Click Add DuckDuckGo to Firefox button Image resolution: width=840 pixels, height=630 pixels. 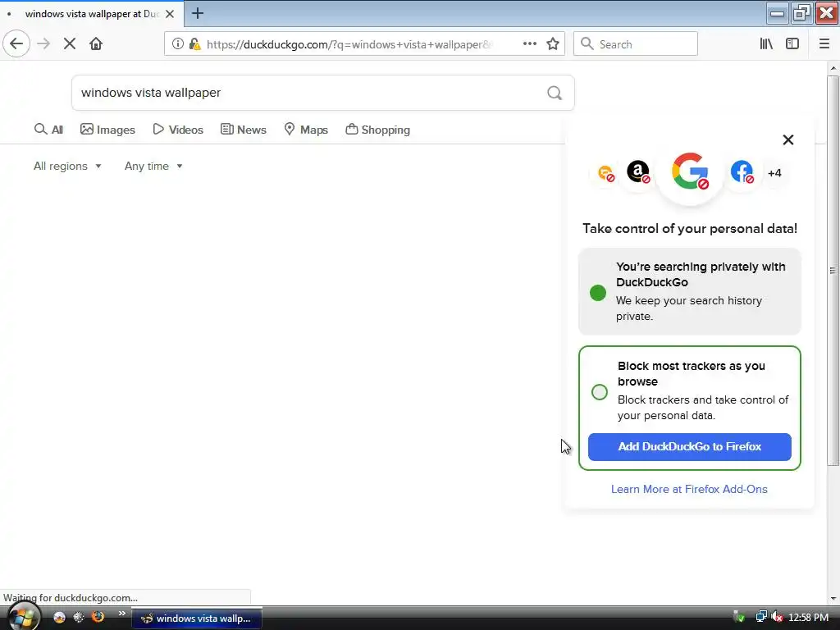coord(689,447)
